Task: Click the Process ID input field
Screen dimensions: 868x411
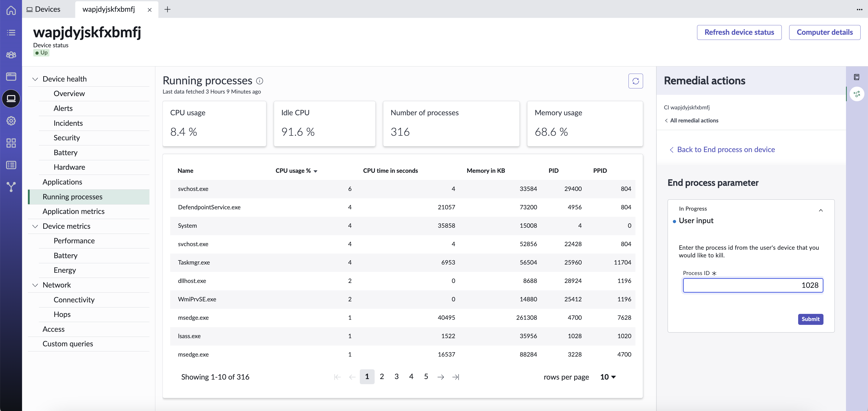Action: (753, 286)
